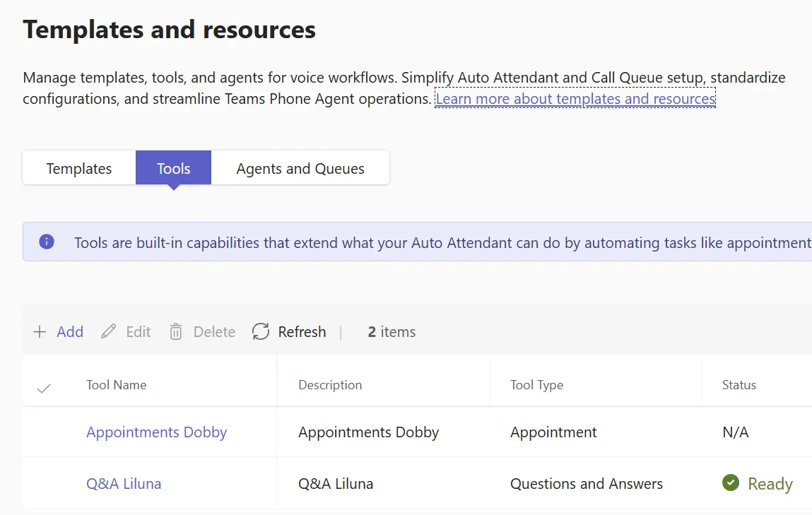Screen dimensions: 812x515
Task: Open Learn more about templates and resources link
Action: point(575,98)
